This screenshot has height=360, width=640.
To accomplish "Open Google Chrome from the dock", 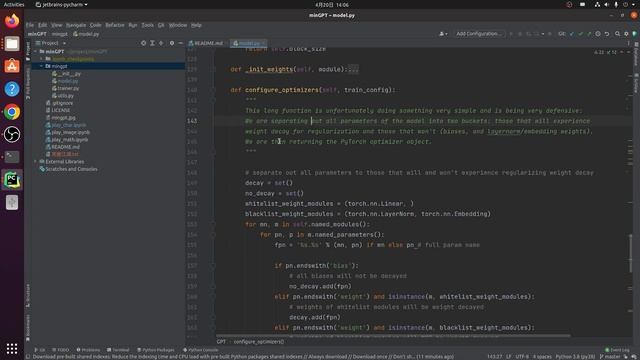I will tap(12, 112).
